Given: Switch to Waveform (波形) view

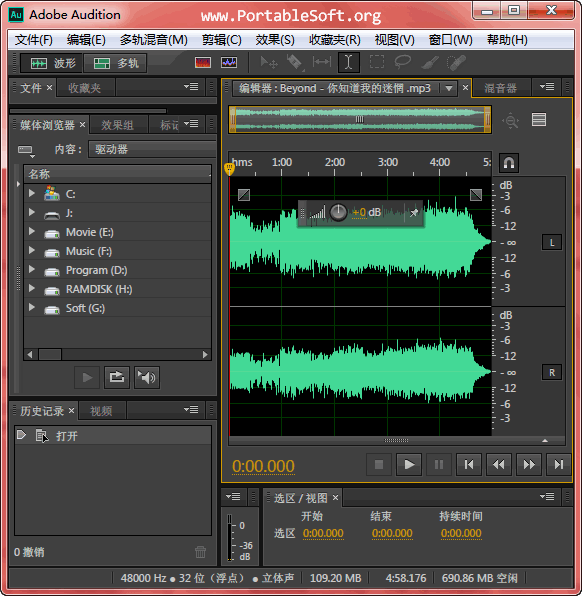Looking at the screenshot, I should pyautogui.click(x=51, y=63).
